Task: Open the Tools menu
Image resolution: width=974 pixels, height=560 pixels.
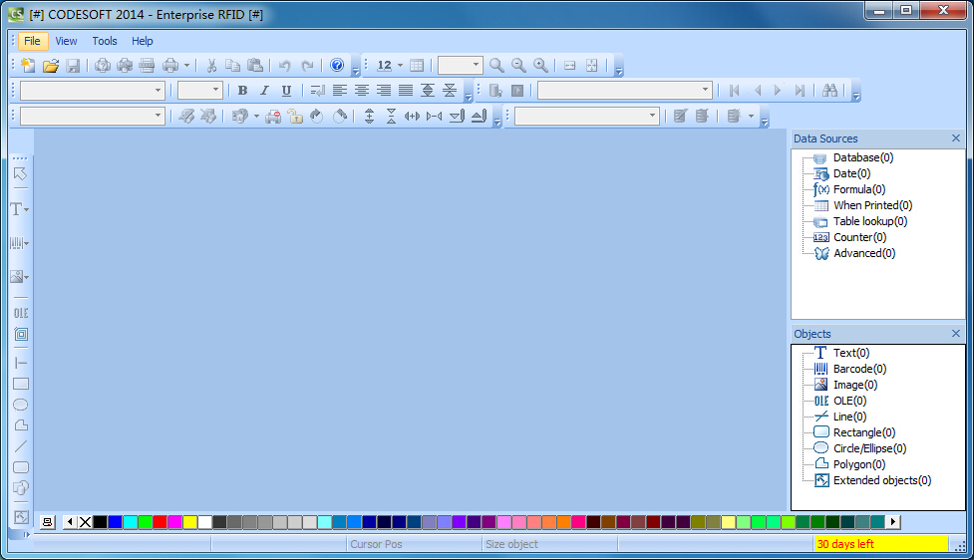Action: [x=105, y=41]
